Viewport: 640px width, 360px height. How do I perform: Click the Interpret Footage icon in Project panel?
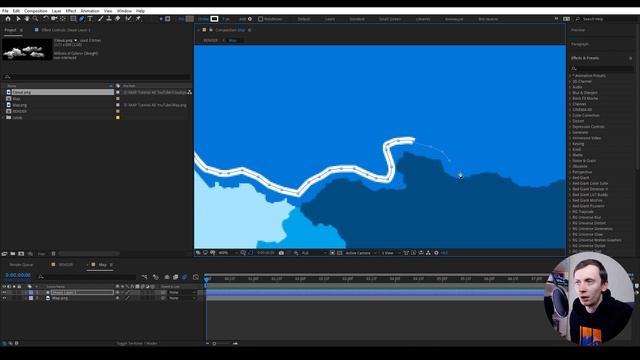(x=4, y=254)
